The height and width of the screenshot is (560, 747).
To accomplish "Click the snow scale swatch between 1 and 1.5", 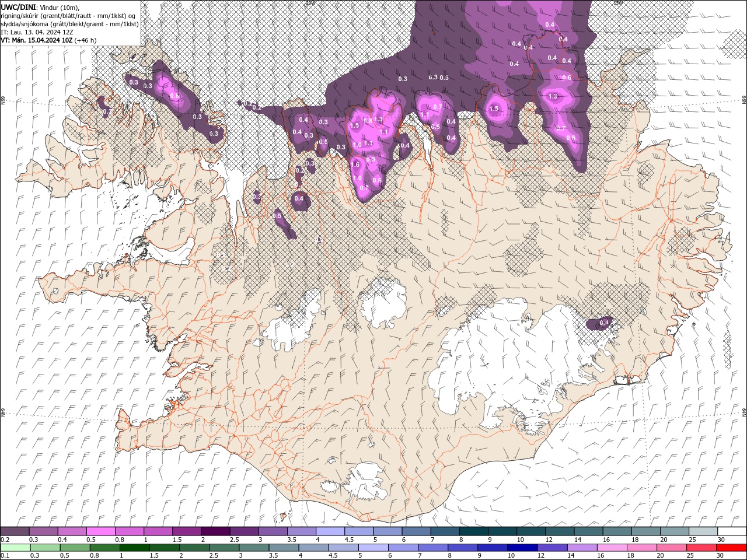I will (x=158, y=531).
